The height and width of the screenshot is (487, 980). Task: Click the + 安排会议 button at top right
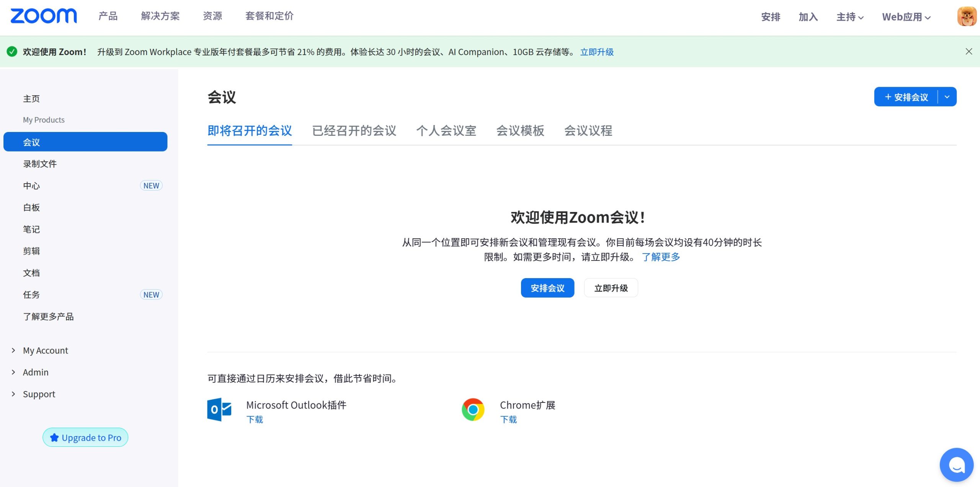coord(906,97)
